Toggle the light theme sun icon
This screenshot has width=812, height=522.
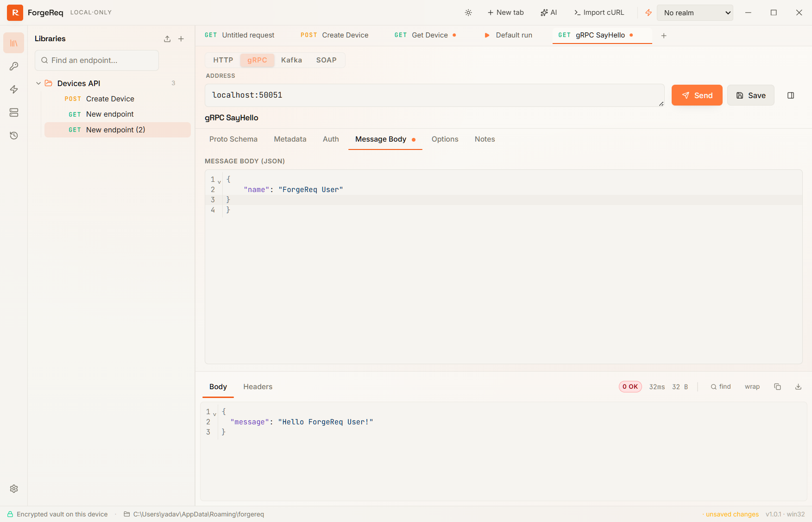468,12
